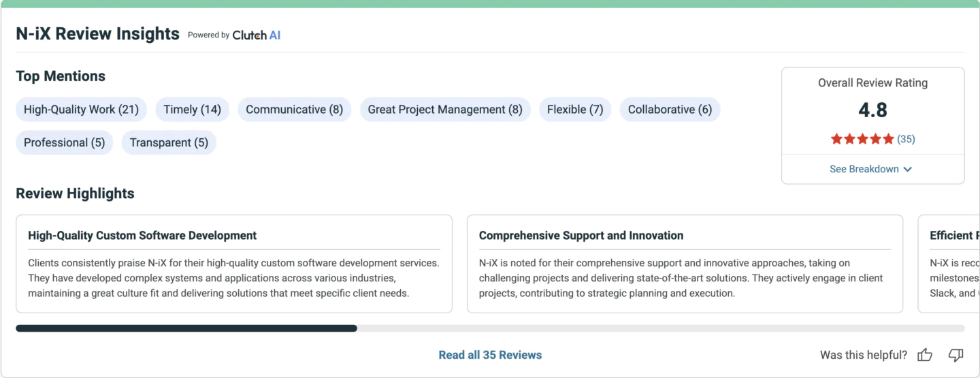The image size is (980, 378).
Task: Click the thumbs down not helpful icon
Action: 956,355
